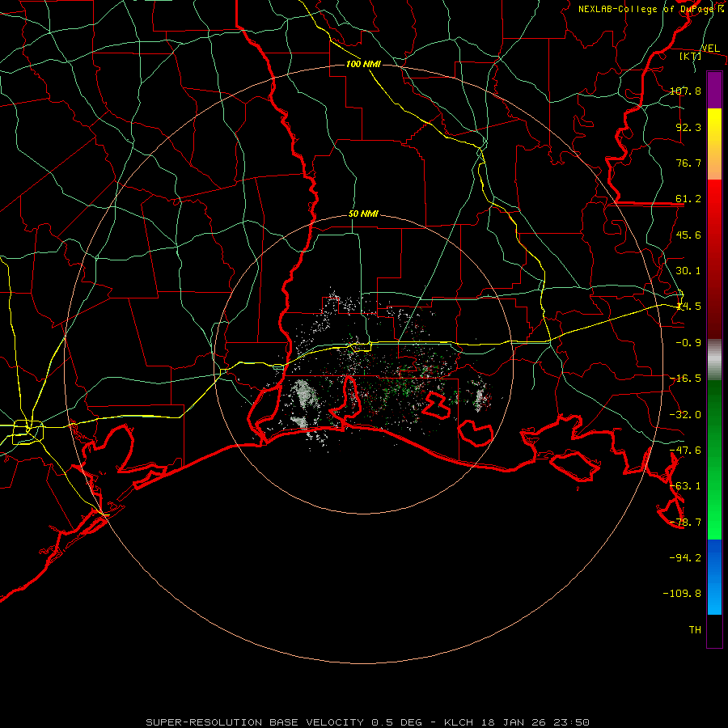728x728 pixels.
Task: Click the 50 NMI range ring label
Action: 363,214
